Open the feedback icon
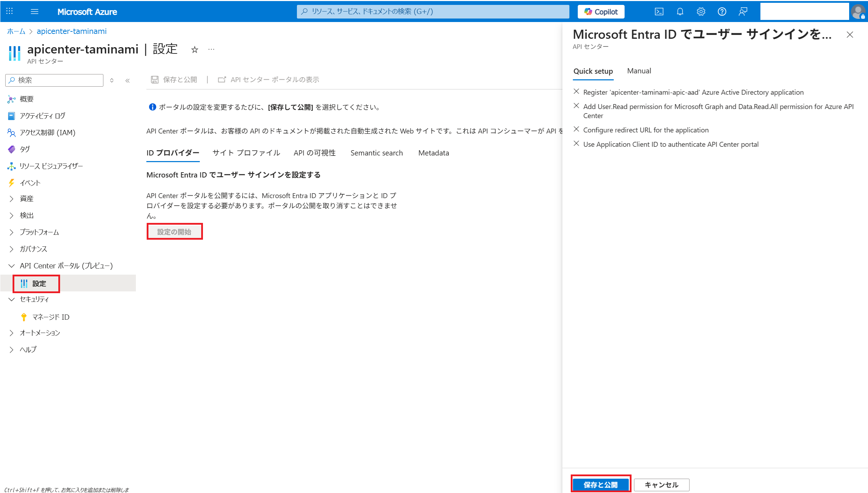This screenshot has height=493, width=868. pos(743,12)
